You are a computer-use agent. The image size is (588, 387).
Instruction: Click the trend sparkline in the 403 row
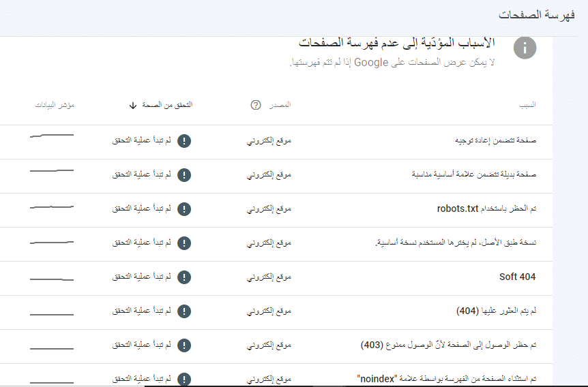[x=52, y=348]
